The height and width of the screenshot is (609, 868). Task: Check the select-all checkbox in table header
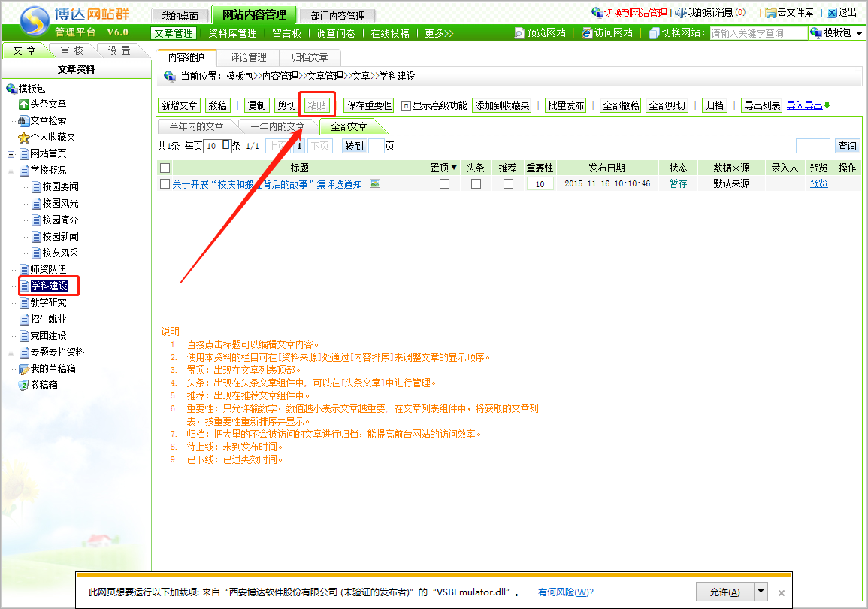tap(165, 168)
